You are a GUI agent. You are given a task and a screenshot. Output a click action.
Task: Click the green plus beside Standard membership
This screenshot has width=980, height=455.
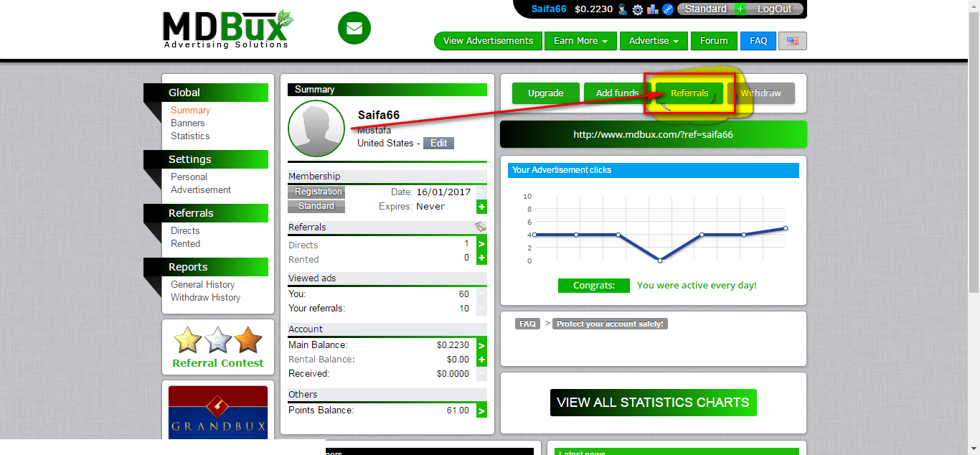481,207
